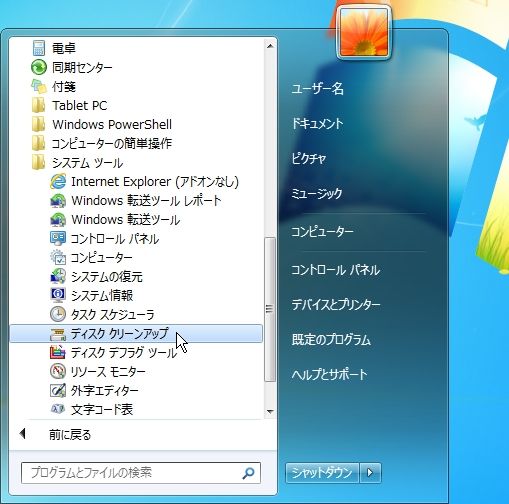
Task: Click the Windows PowerShell folder icon
Action: pos(39,124)
